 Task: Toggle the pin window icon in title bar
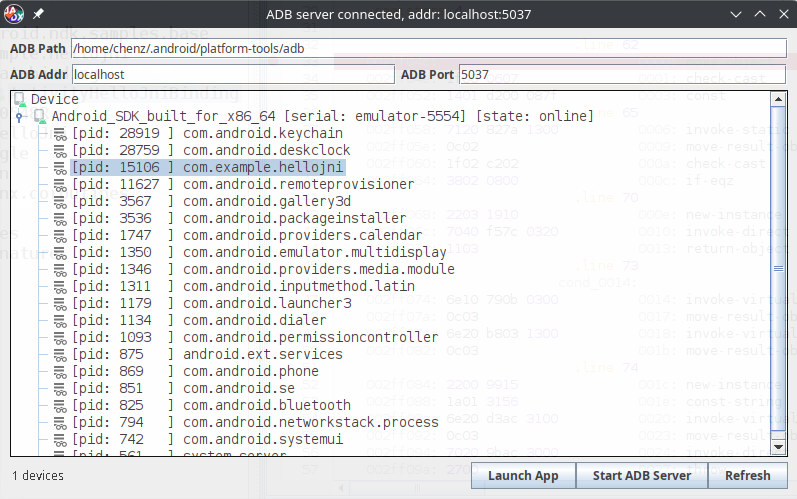pyautogui.click(x=39, y=14)
